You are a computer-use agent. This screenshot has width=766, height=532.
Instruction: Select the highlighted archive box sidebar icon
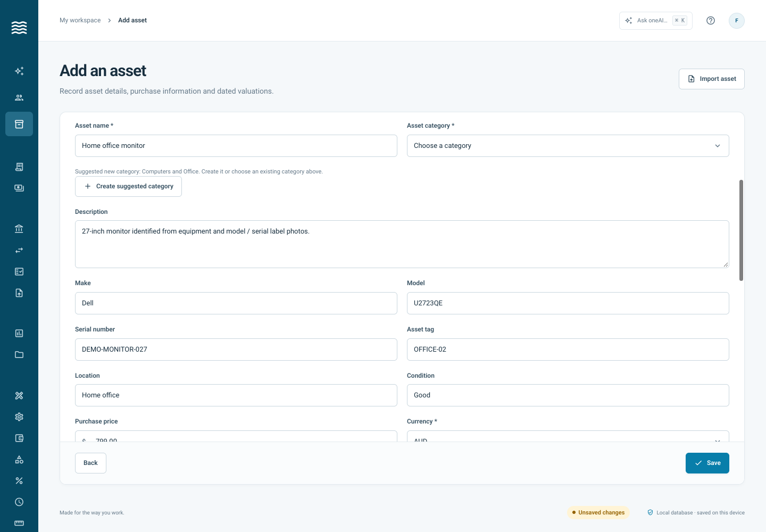19,124
